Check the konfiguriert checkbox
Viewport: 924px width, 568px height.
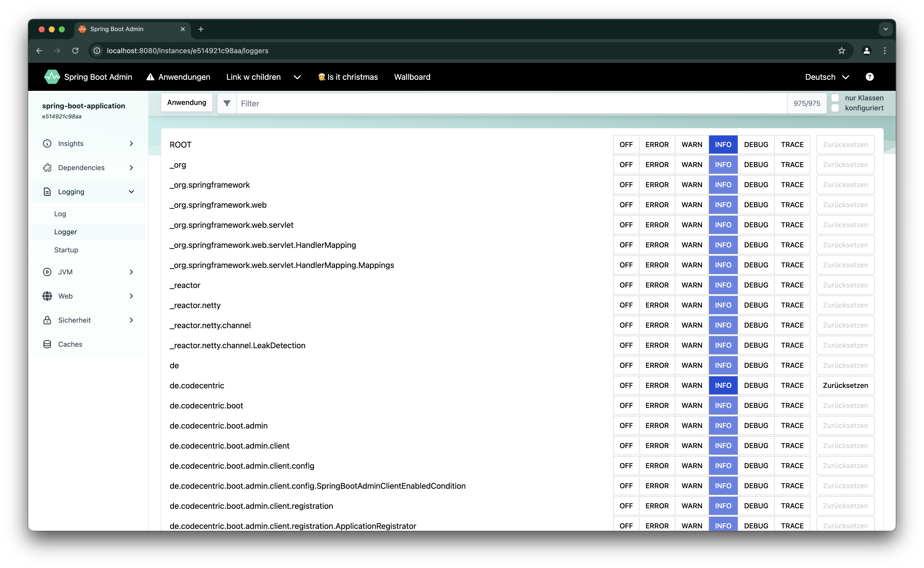point(835,108)
